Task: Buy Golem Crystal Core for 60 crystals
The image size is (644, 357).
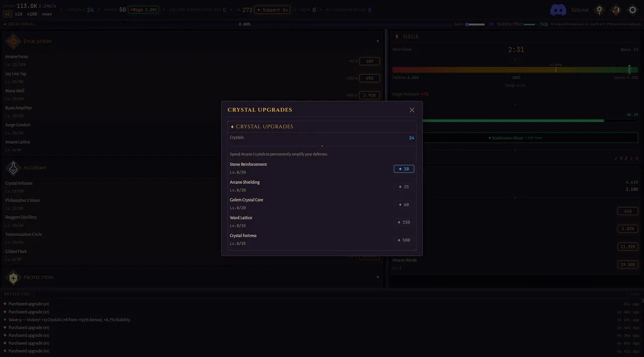Action: (404, 204)
